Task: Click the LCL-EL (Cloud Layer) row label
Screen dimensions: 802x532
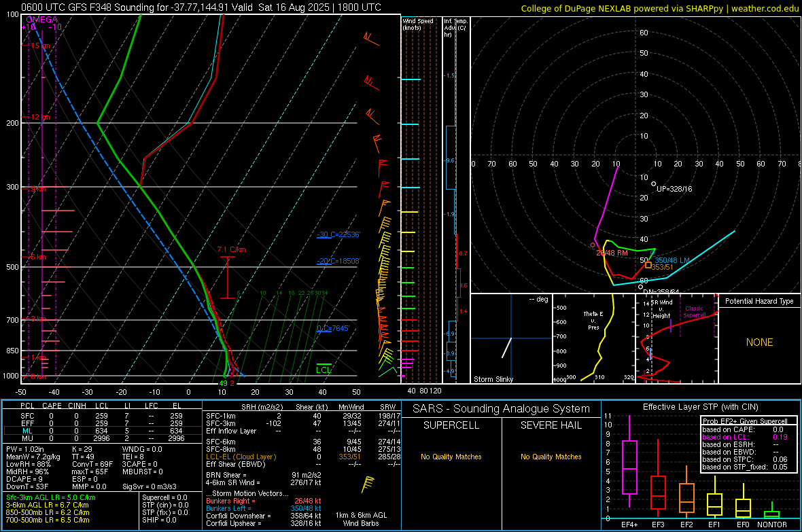Action: 241,457
